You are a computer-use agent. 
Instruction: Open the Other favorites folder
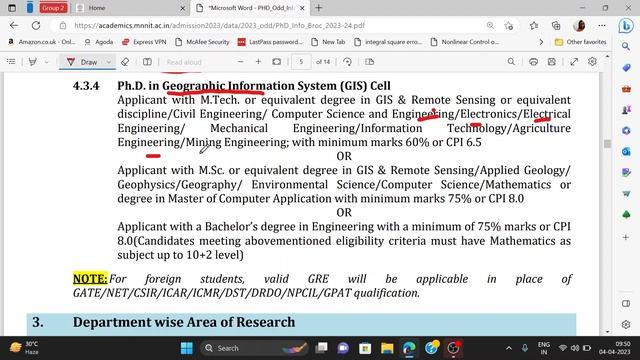(580, 42)
